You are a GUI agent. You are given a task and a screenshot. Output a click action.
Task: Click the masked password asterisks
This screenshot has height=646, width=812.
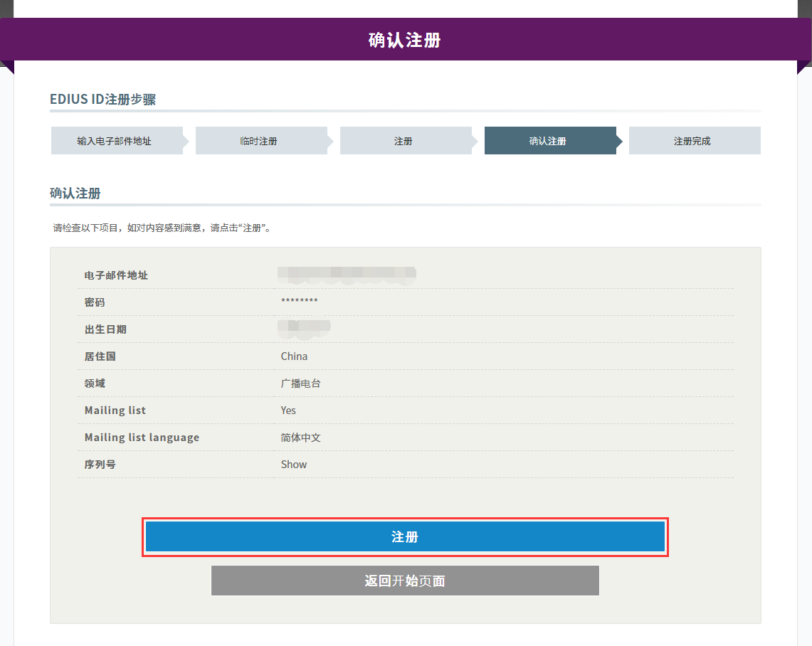[x=300, y=301]
